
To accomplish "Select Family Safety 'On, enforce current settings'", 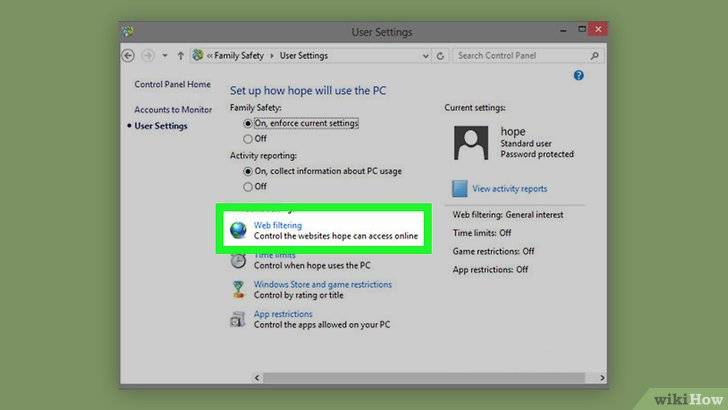I will 247,123.
